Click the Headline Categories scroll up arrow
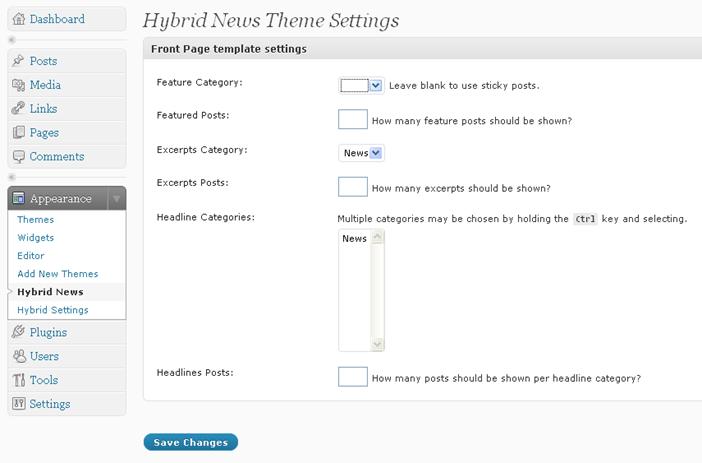This screenshot has height=463, width=702. click(x=377, y=237)
